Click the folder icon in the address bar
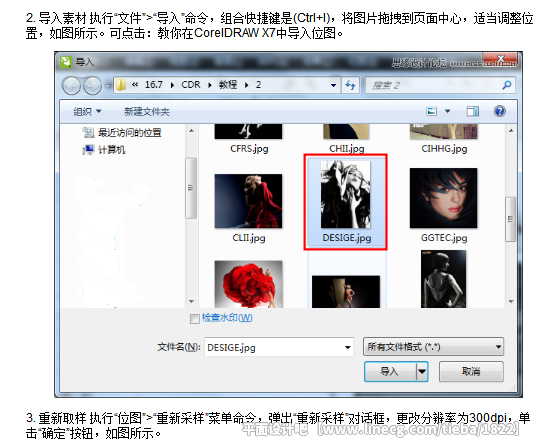The image size is (560, 448). pyautogui.click(x=121, y=85)
